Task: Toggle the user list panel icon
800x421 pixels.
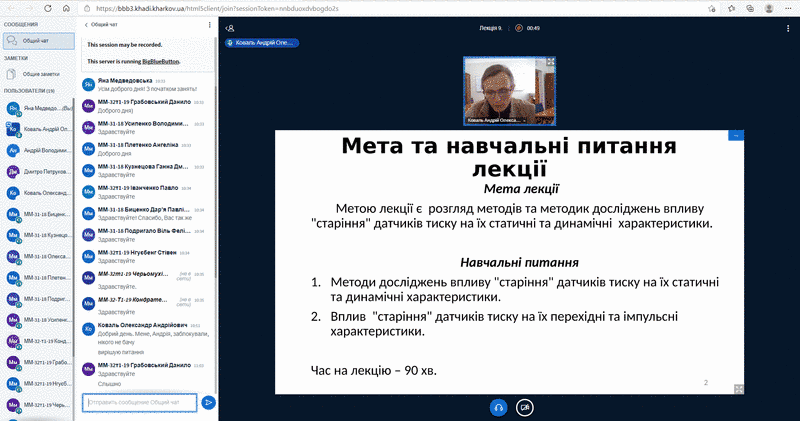Action: coord(230,28)
